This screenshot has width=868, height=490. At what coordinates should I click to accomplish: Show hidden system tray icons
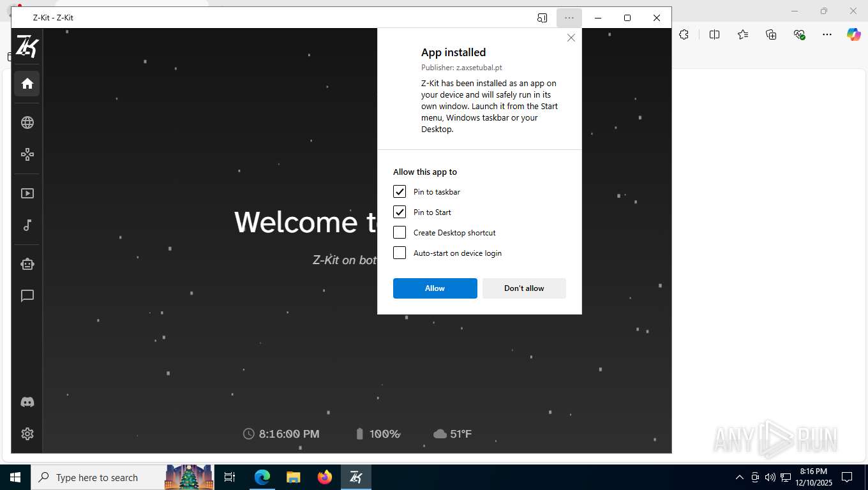click(740, 477)
